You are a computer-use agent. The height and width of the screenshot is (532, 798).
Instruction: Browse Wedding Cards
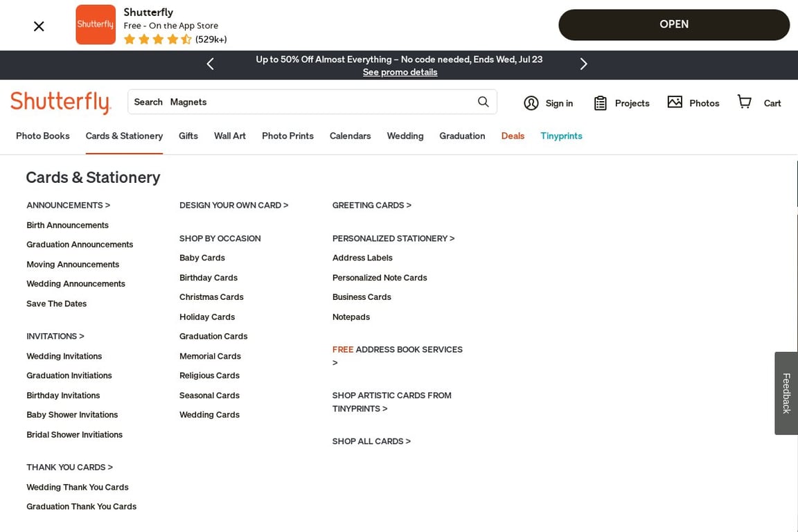[209, 414]
